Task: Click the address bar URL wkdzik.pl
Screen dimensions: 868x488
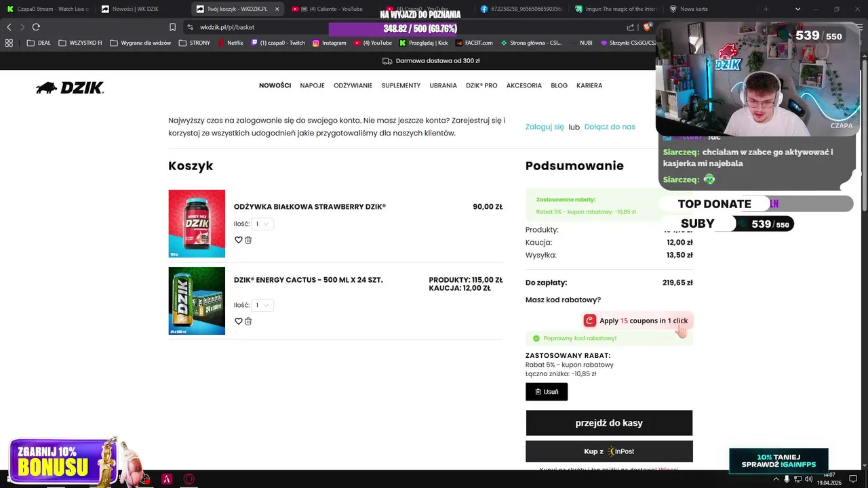Action: (227, 27)
